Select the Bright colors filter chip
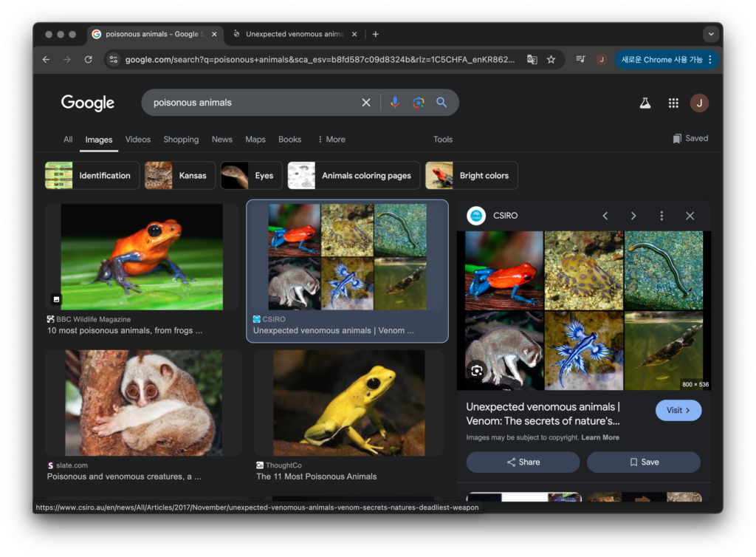The image size is (756, 557). pyautogui.click(x=472, y=176)
